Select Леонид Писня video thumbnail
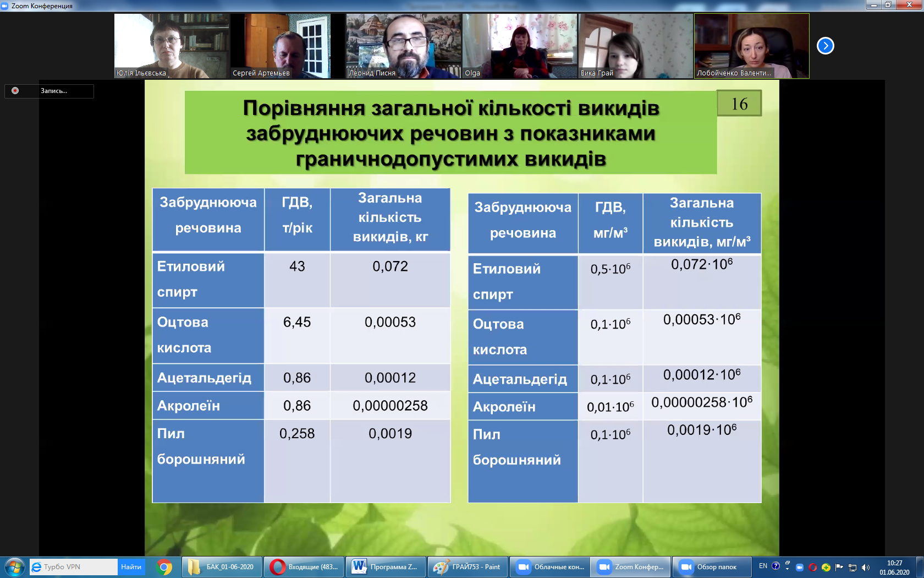The height and width of the screenshot is (578, 924). [x=404, y=46]
